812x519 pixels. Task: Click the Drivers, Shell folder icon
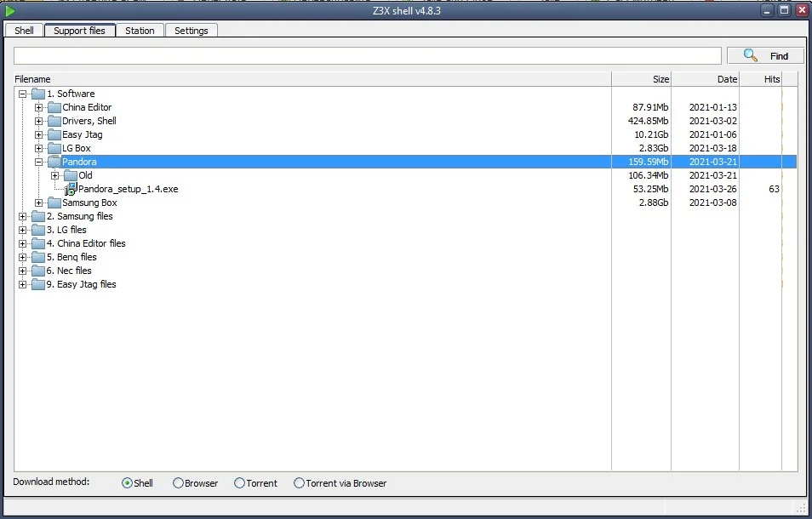(x=54, y=121)
